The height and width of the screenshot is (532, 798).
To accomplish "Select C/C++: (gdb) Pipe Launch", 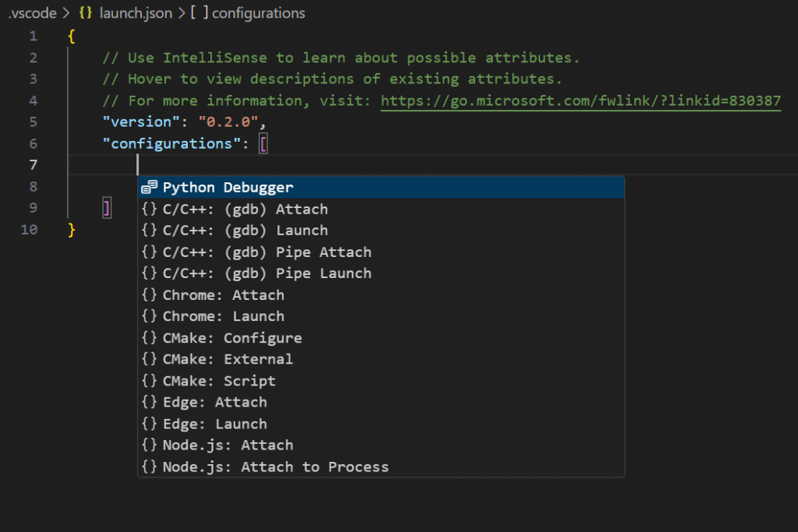I will 267,273.
